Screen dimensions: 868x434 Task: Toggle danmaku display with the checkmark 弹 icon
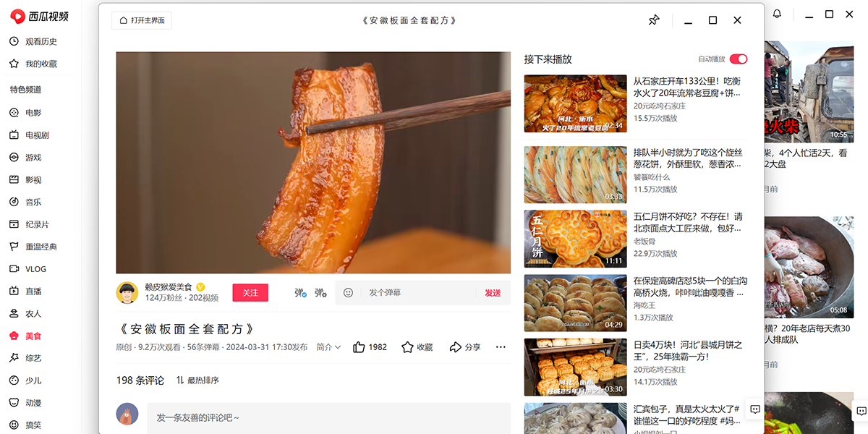299,293
